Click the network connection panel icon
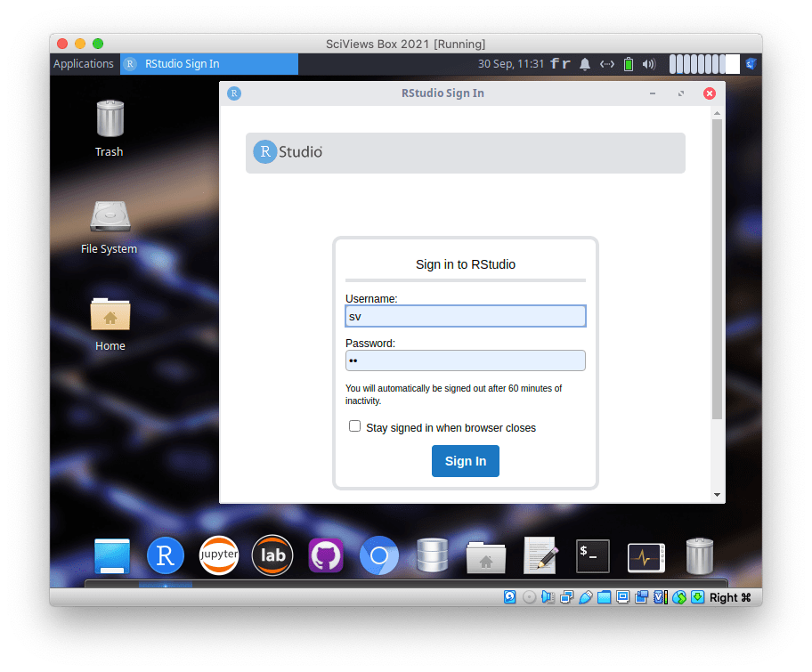Image resolution: width=812 pixels, height=672 pixels. pos(607,64)
